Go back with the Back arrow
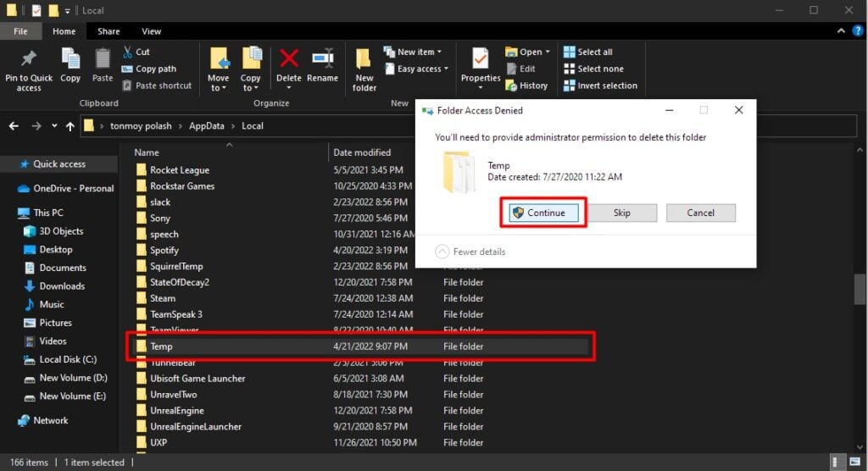This screenshot has height=471, width=868. tap(14, 126)
